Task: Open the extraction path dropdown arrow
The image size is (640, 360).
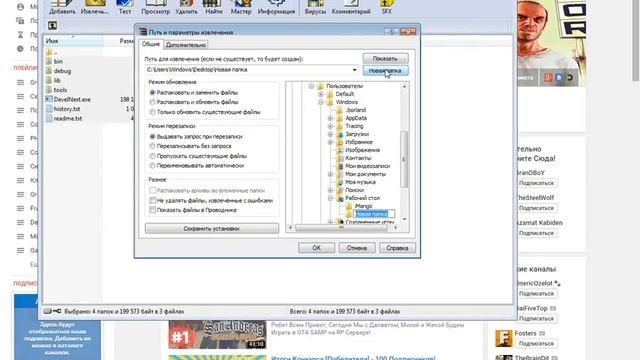Action: pyautogui.click(x=354, y=70)
